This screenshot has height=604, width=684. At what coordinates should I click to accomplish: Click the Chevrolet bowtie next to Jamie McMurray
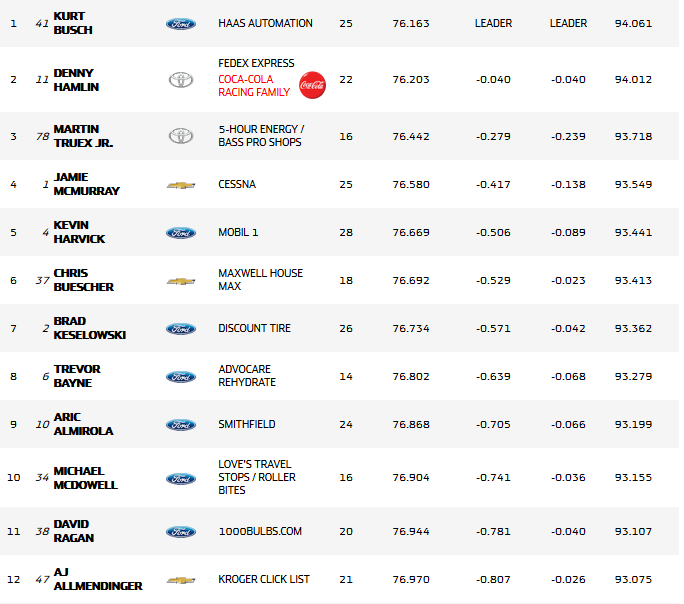click(180, 185)
